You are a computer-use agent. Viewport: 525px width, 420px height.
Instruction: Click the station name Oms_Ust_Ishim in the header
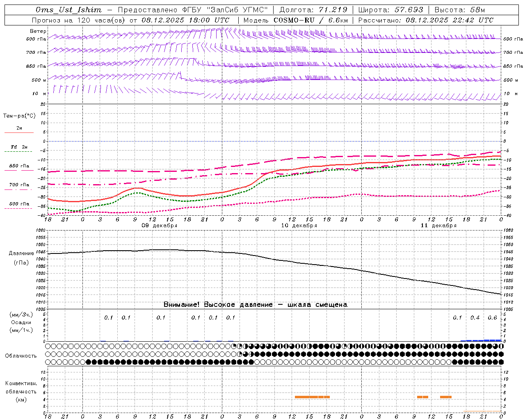(68, 10)
